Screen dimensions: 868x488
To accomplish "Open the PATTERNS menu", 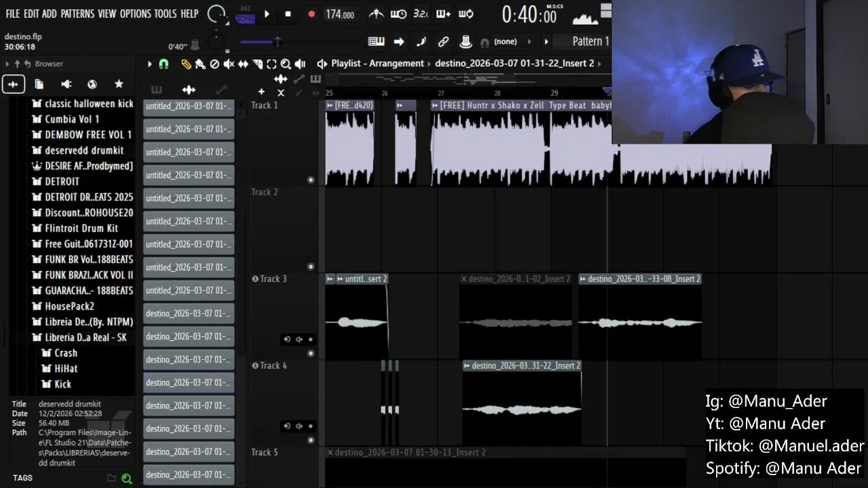I will tap(77, 14).
